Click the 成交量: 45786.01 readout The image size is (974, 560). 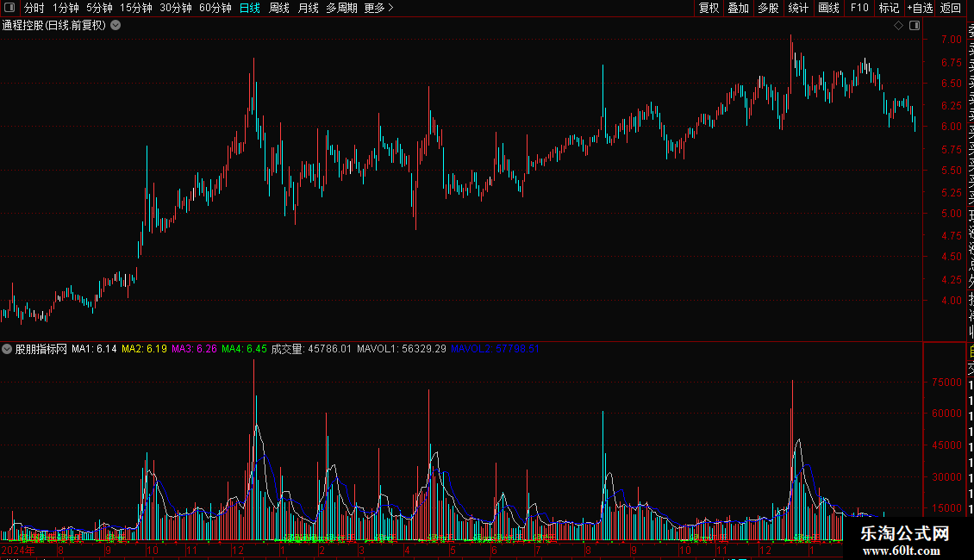click(311, 349)
